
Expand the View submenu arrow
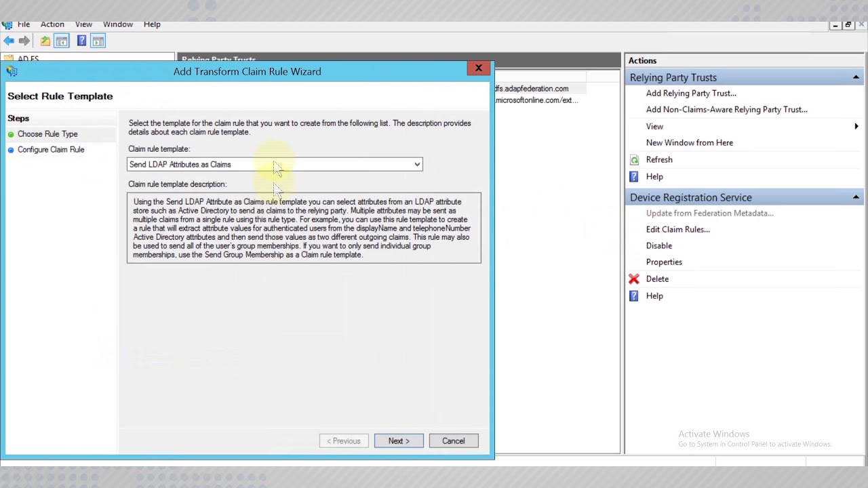click(856, 126)
